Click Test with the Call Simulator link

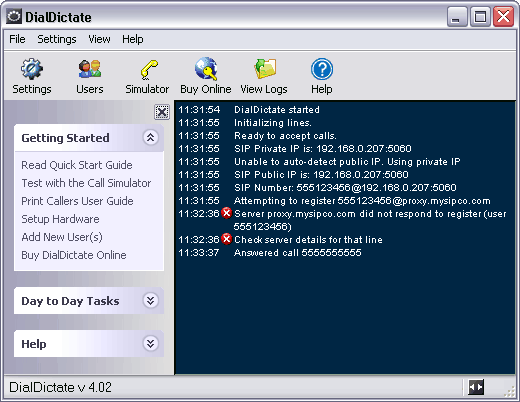[x=86, y=183]
